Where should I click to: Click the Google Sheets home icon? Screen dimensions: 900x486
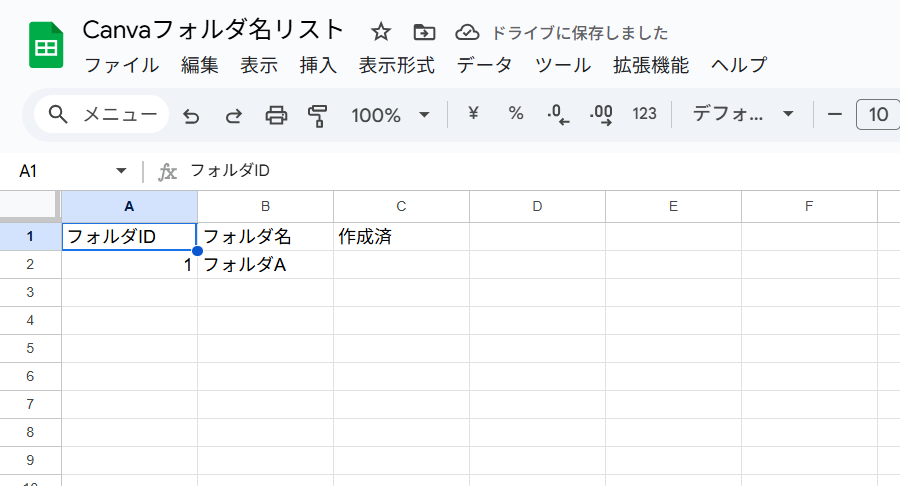pos(46,45)
